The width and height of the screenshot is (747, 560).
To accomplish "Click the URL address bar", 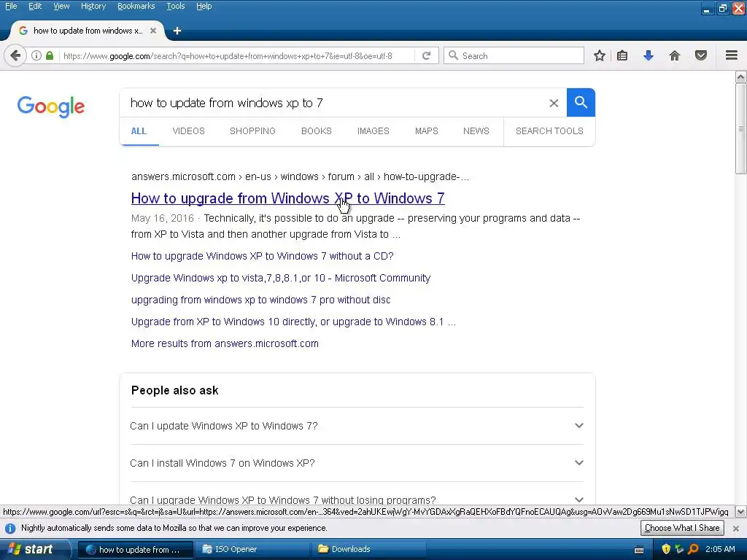I will 237,55.
